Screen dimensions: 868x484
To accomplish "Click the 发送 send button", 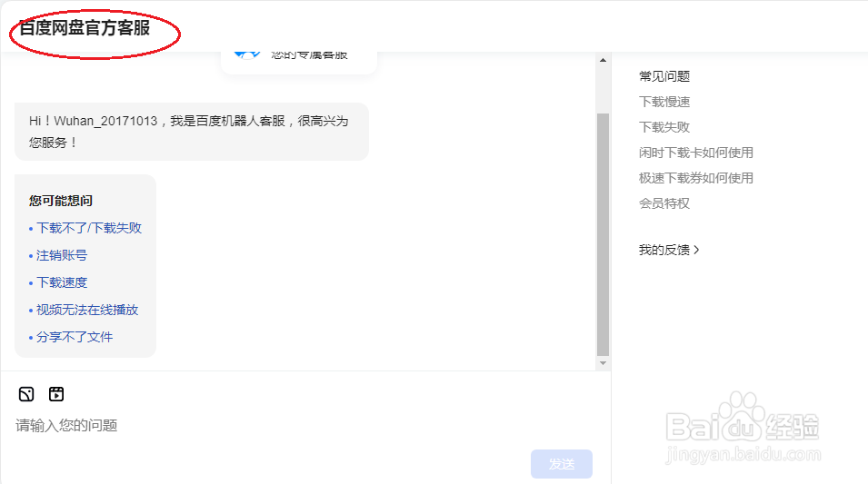I will click(x=562, y=463).
